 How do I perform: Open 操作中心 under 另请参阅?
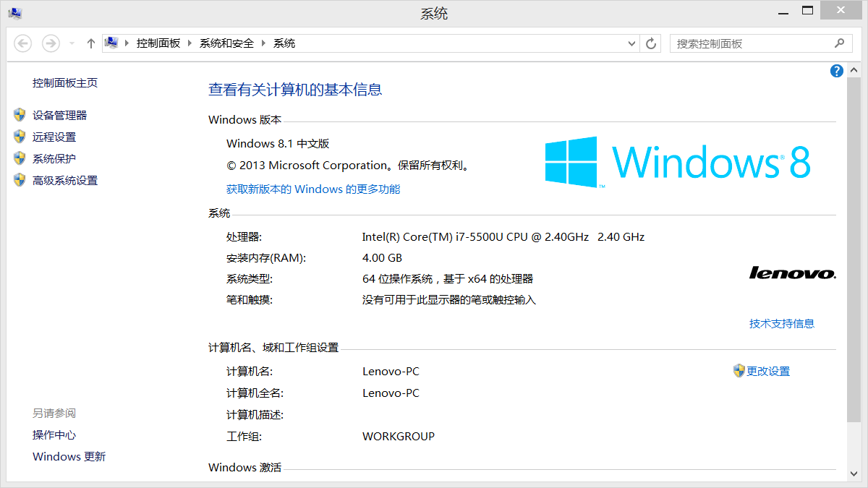tap(54, 435)
